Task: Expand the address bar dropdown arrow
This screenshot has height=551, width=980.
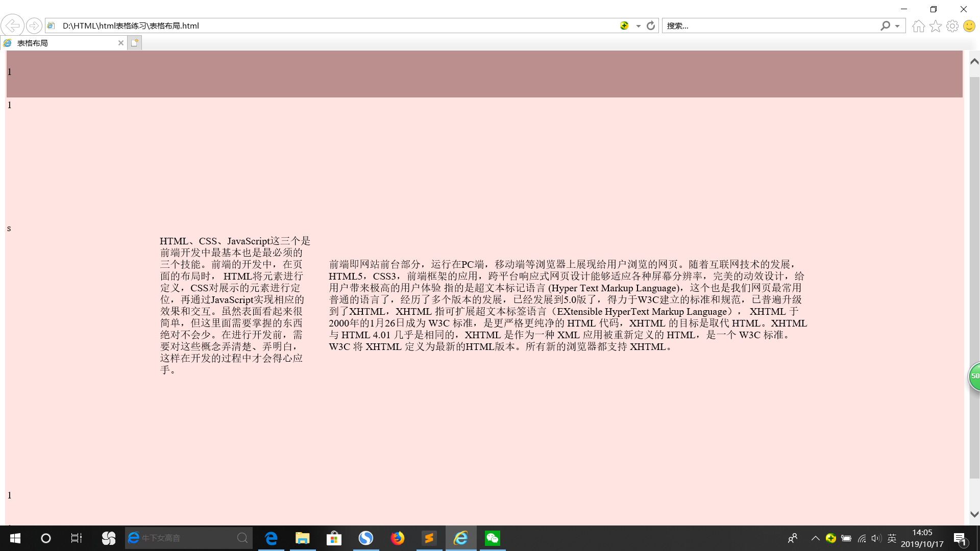Action: [638, 26]
